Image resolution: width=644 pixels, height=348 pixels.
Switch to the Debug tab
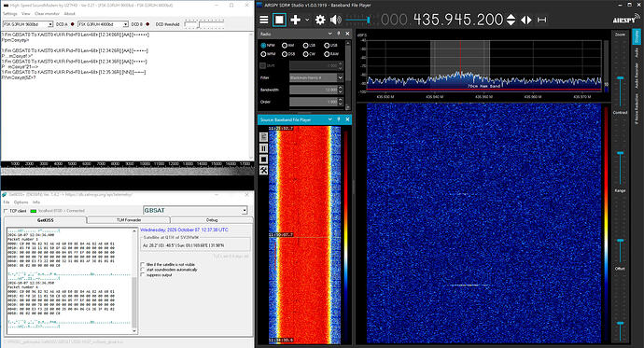point(212,220)
